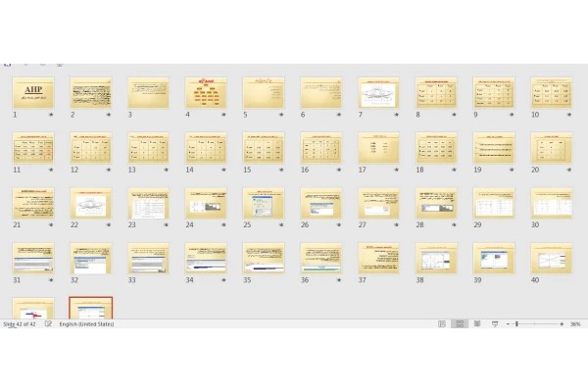Select slide 23 thumbnail
The image size is (588, 392).
pyautogui.click(x=149, y=203)
